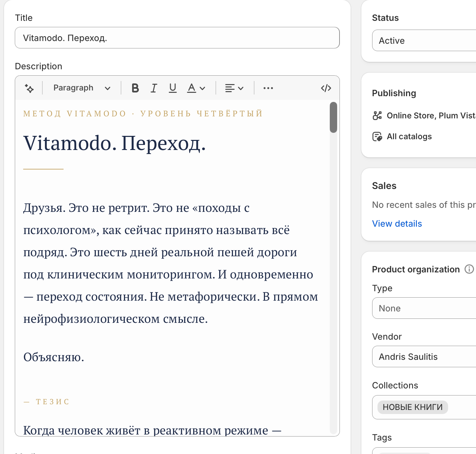Click the Vitamodo. Переход. heading in editor
476x454 pixels.
pyautogui.click(x=115, y=144)
